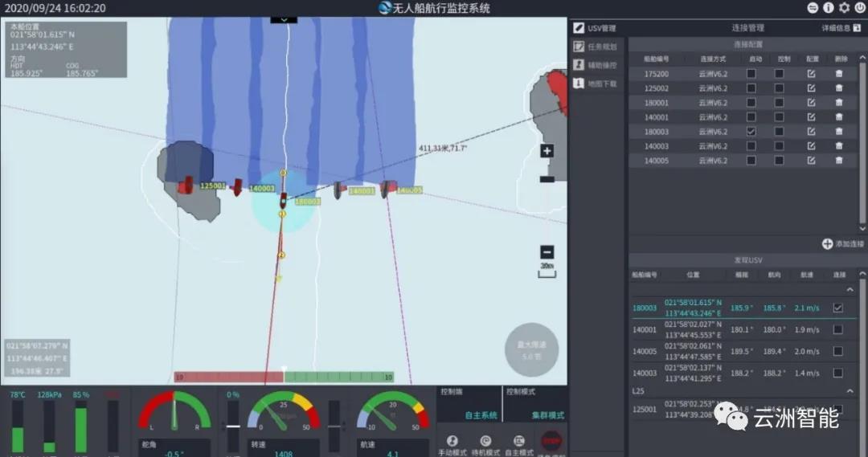This screenshot has width=868, height=457.
Task: Switch to standby mode (待机模式)
Action: pos(485,445)
